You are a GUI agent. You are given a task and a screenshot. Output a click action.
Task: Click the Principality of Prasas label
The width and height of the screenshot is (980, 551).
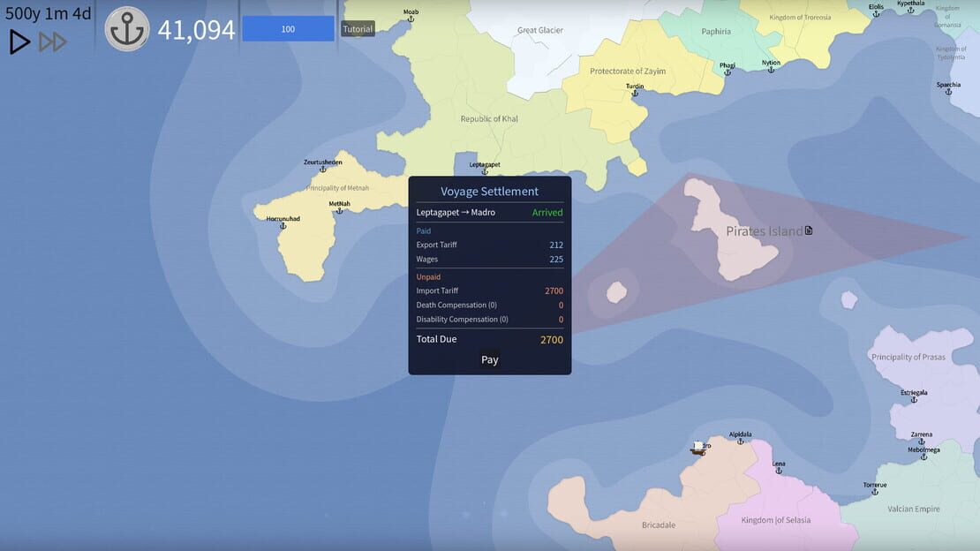click(908, 357)
